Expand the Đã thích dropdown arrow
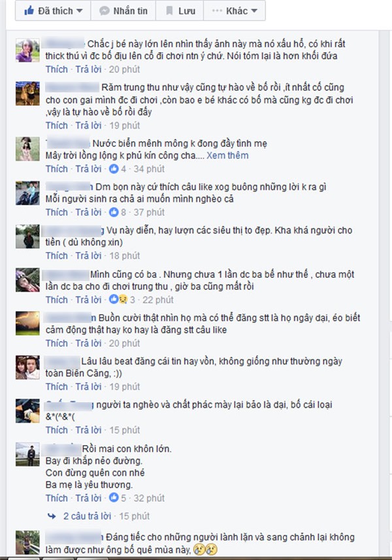This screenshot has height=560, width=392. pyautogui.click(x=79, y=10)
